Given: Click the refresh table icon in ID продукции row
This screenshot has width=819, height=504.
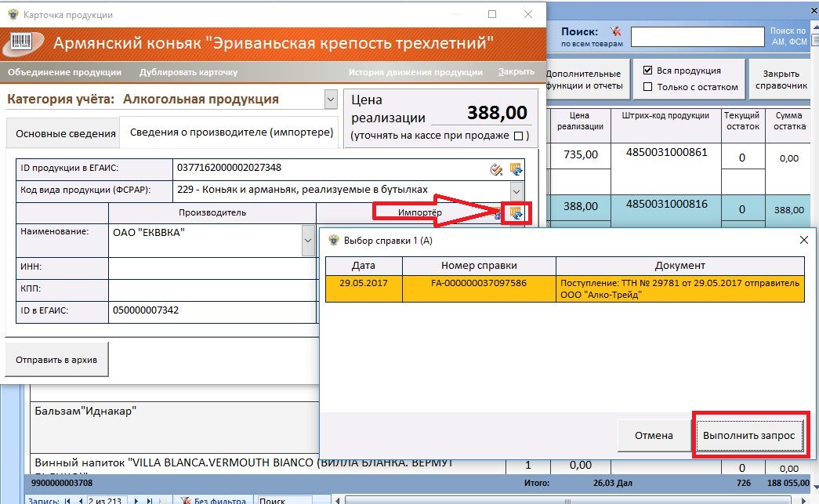Looking at the screenshot, I should click(516, 169).
